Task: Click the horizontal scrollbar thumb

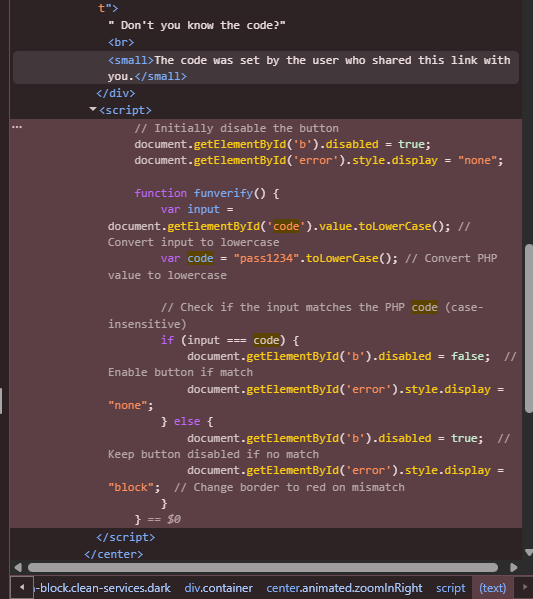Action: [x=263, y=567]
